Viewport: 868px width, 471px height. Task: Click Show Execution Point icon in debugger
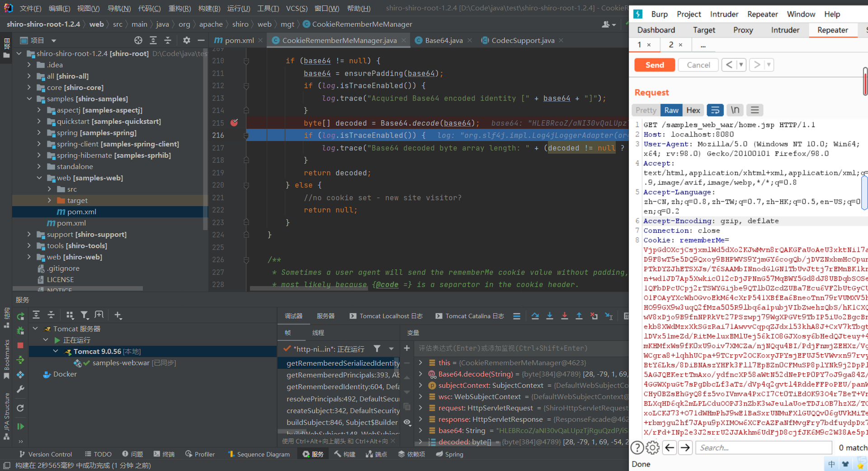(x=517, y=316)
